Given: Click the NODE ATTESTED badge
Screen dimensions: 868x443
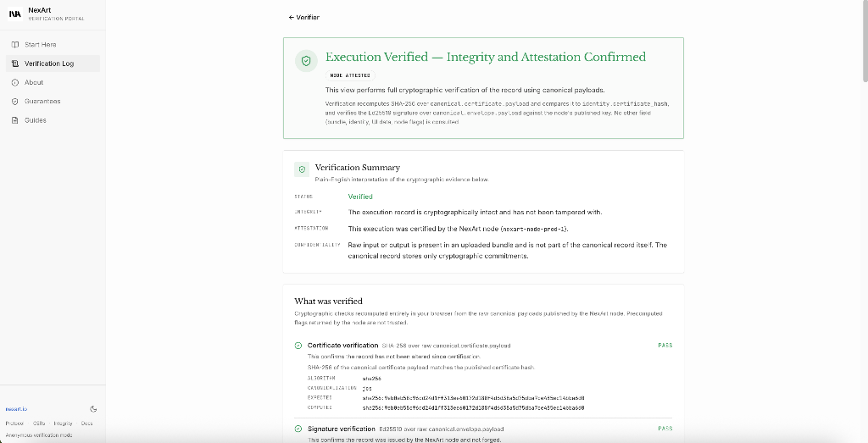Looking at the screenshot, I should [x=350, y=75].
